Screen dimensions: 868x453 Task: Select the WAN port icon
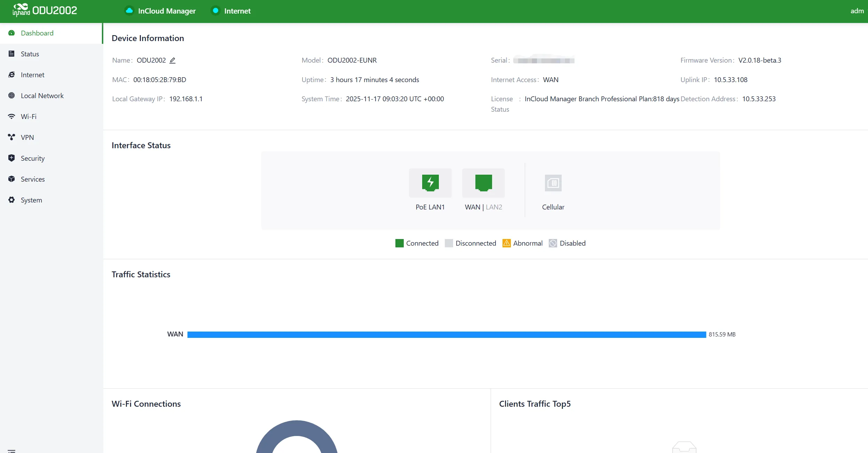point(483,183)
